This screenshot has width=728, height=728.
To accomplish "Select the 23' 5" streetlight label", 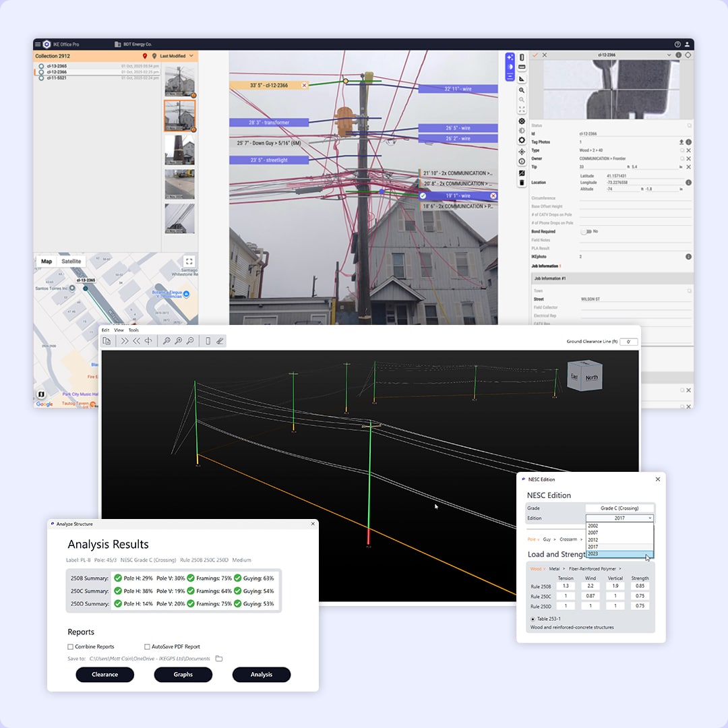I will 269,160.
